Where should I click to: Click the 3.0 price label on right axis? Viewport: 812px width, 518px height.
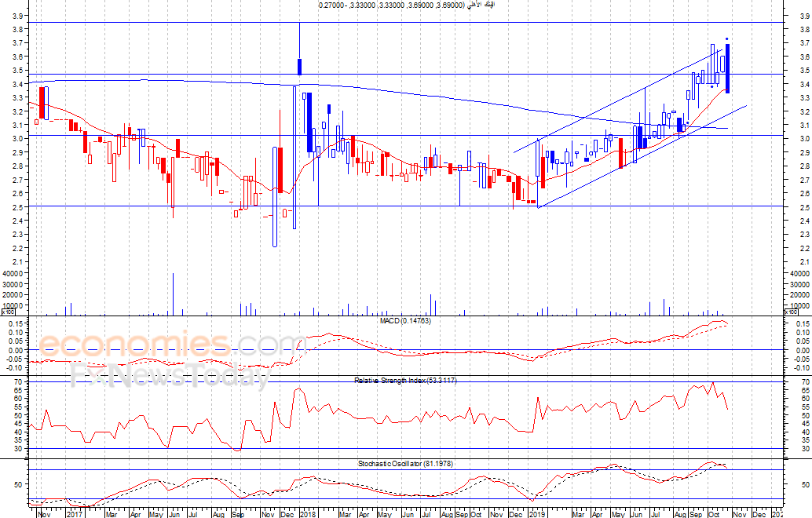coord(805,139)
